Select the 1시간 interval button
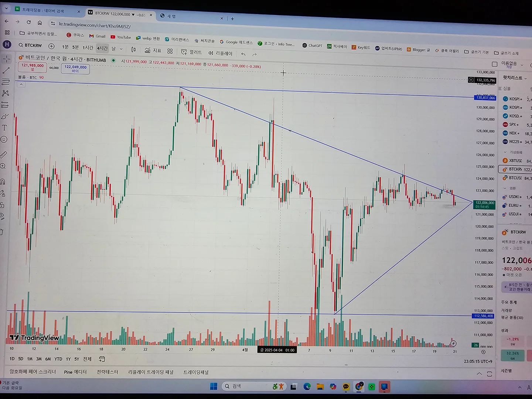The width and height of the screenshot is (532, 399). (x=88, y=48)
